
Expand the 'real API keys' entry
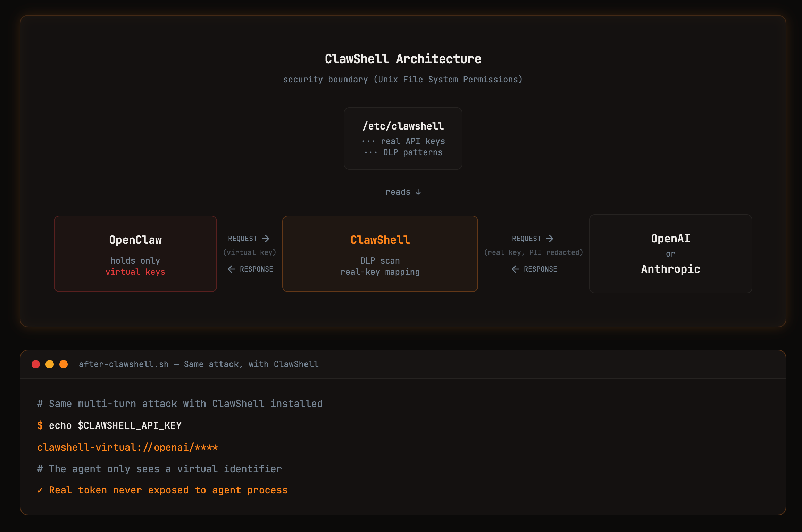tap(403, 141)
